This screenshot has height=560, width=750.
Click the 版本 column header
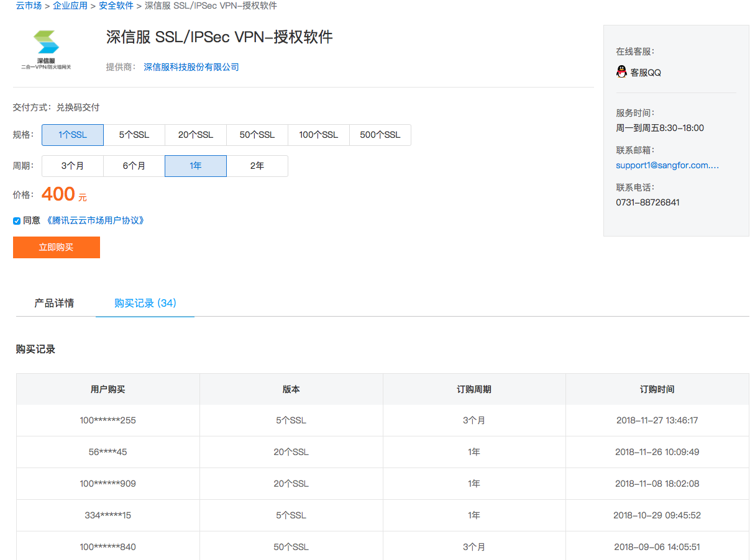pos(291,389)
